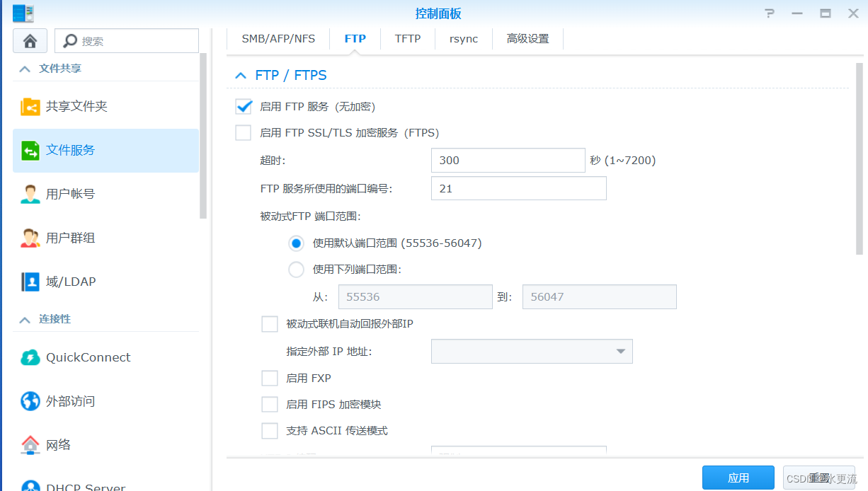Image resolution: width=868 pixels, height=491 pixels.
Task: Switch to the SMB/AFP/NFS tab
Action: pyautogui.click(x=278, y=39)
